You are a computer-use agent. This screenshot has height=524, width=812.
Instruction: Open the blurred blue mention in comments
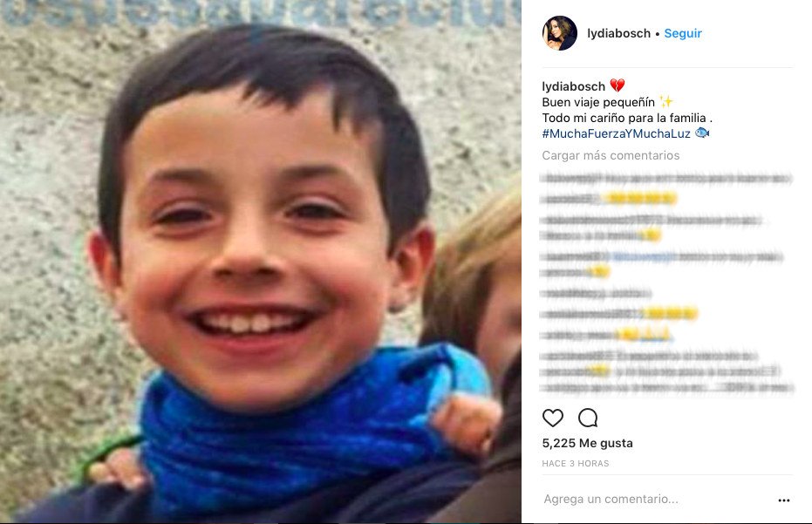coord(645,256)
